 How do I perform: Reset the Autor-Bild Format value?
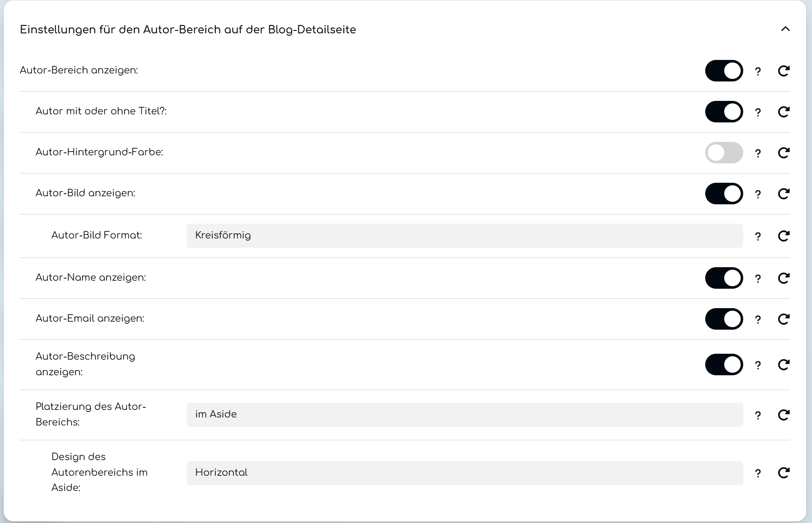pos(783,236)
